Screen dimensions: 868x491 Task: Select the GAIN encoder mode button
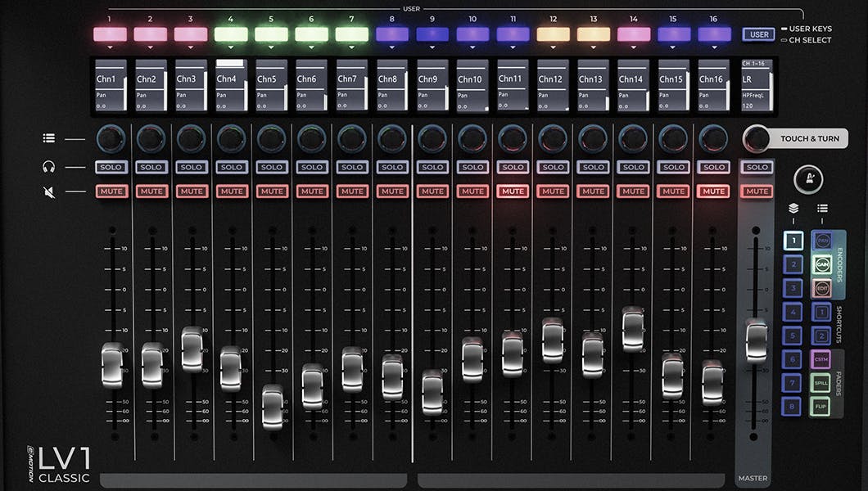coord(821,264)
